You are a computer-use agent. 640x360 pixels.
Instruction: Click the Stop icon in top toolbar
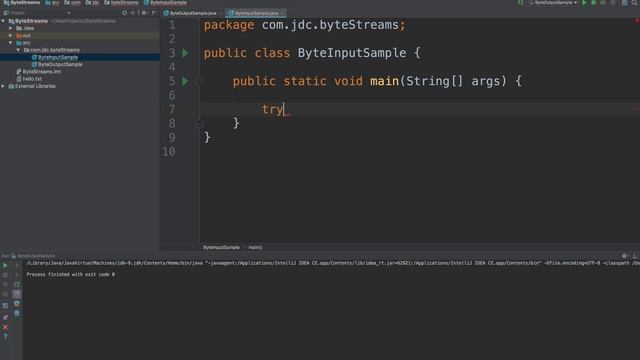pyautogui.click(x=613, y=3)
